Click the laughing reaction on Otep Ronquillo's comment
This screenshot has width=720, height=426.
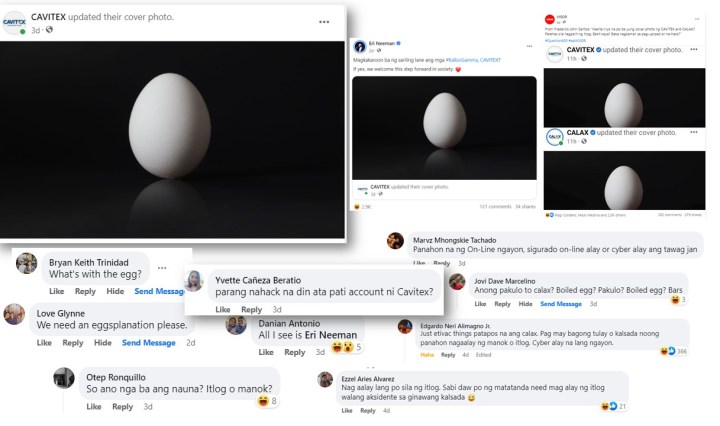click(263, 401)
